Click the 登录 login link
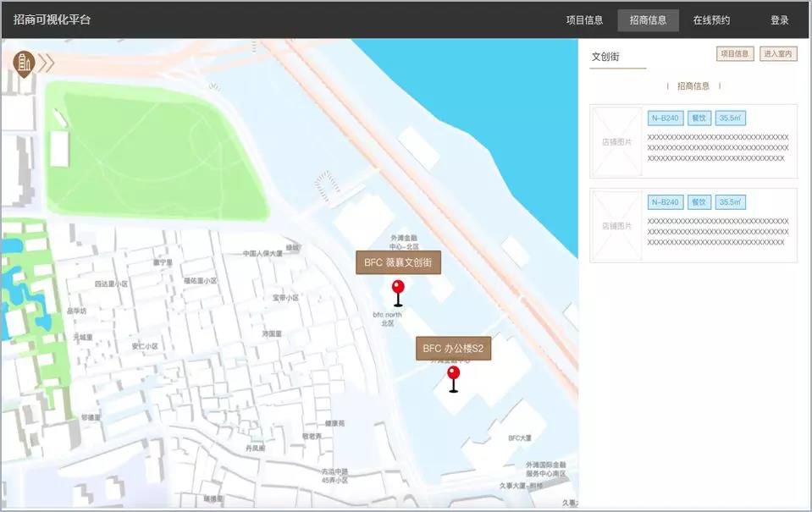 (779, 20)
